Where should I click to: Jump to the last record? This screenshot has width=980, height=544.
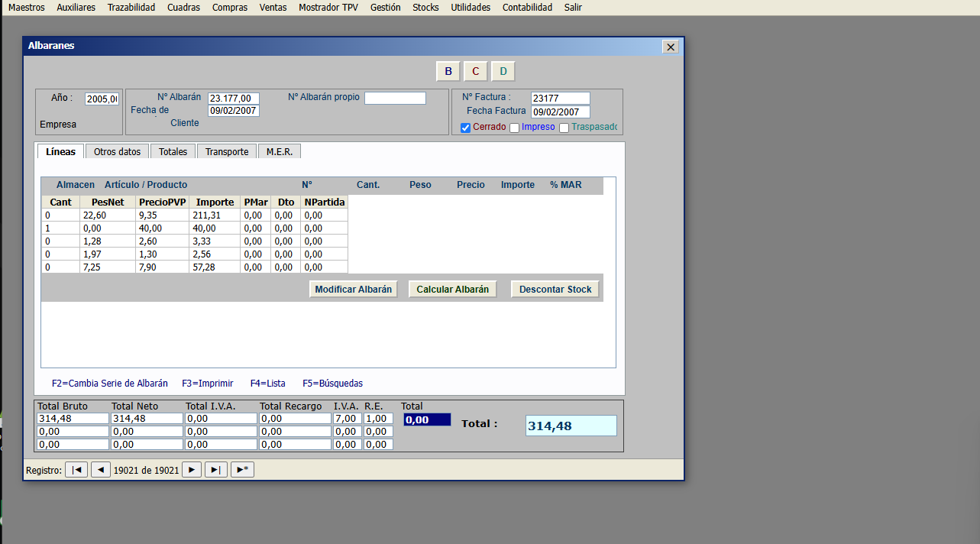click(216, 470)
